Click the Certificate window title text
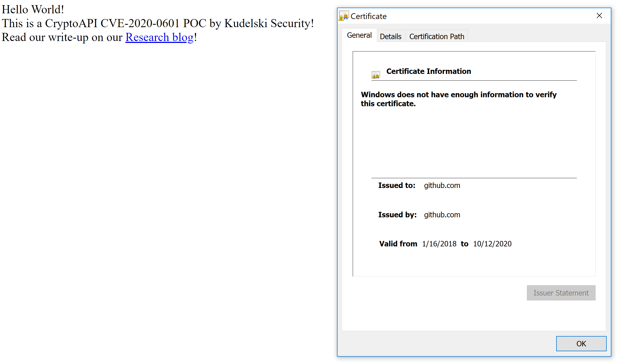This screenshot has width=626, height=364. tap(369, 16)
